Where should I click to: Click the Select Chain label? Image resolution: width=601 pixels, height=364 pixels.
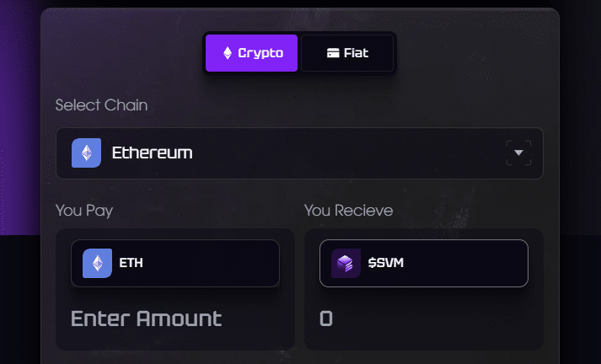pyautogui.click(x=102, y=105)
